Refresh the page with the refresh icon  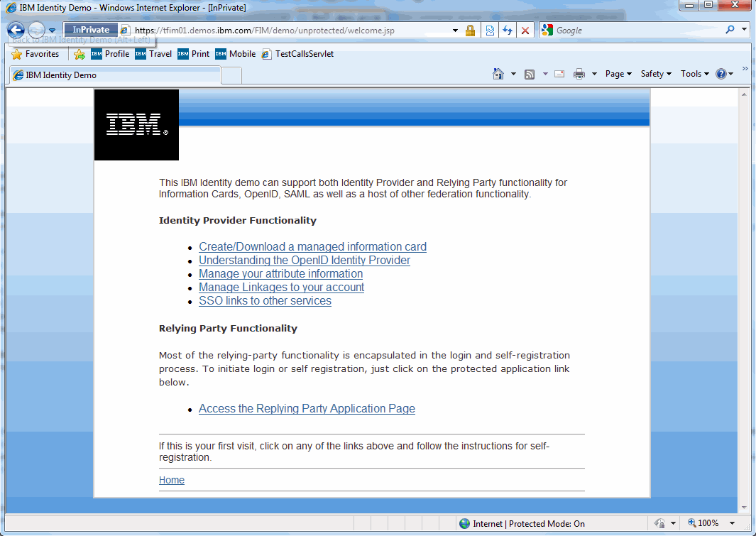click(x=508, y=31)
